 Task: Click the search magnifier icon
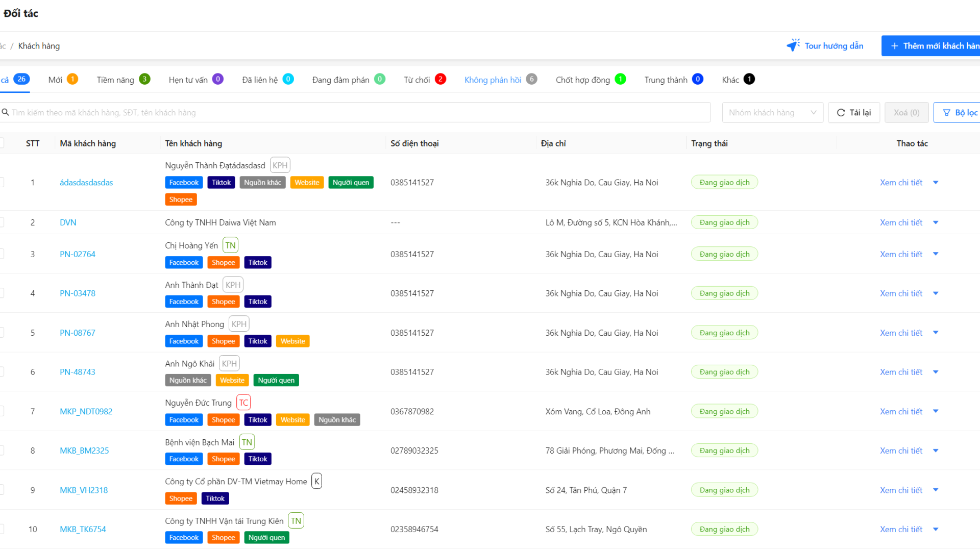pyautogui.click(x=5, y=112)
